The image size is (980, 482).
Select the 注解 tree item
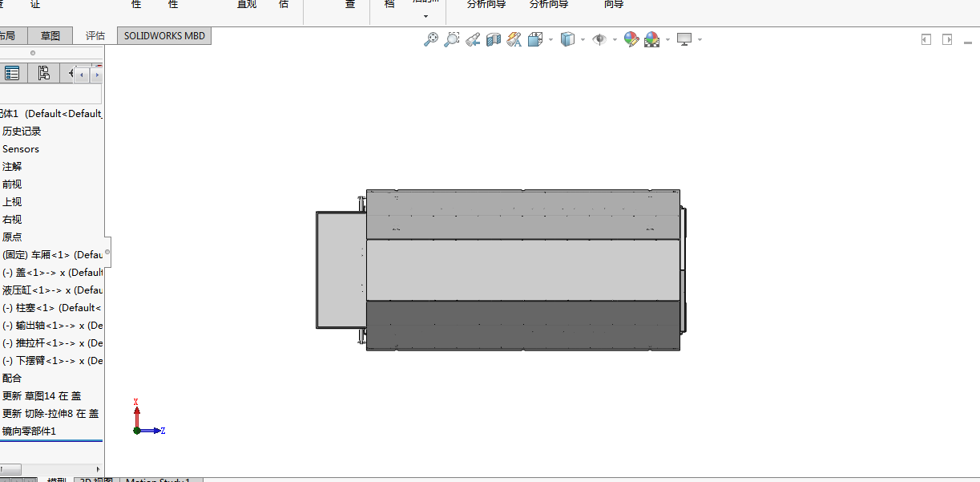tap(12, 166)
